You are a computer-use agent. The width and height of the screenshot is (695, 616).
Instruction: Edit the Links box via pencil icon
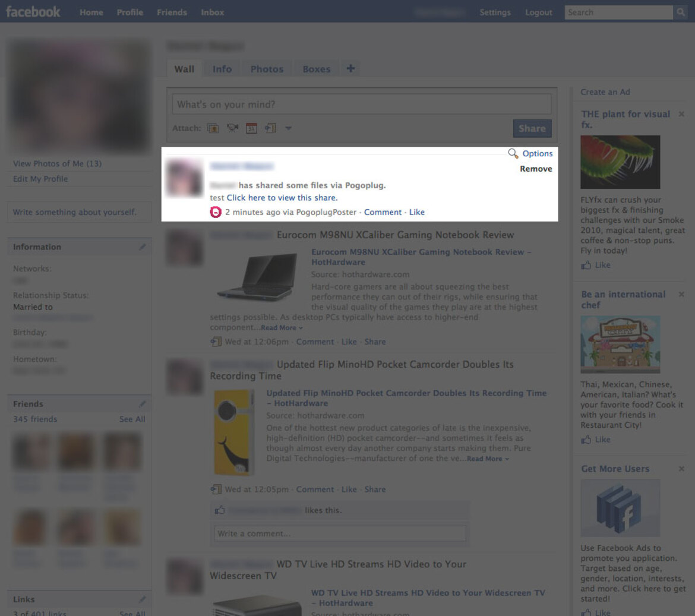point(143,599)
